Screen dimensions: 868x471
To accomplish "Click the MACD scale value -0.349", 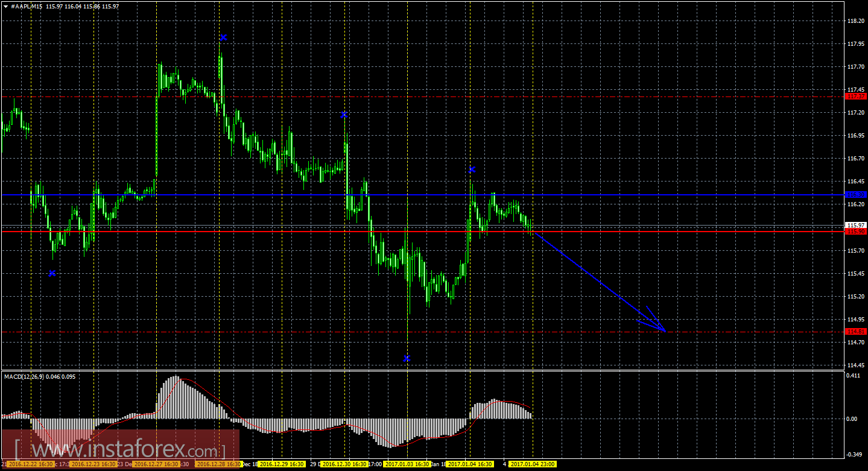I will tap(854, 454).
